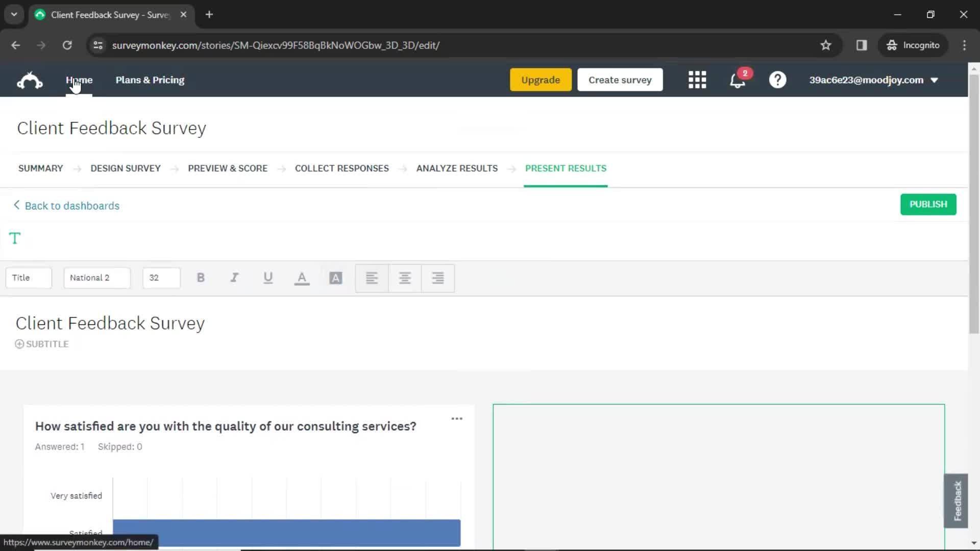Click the left-align text icon
The height and width of the screenshot is (551, 980).
point(372,277)
